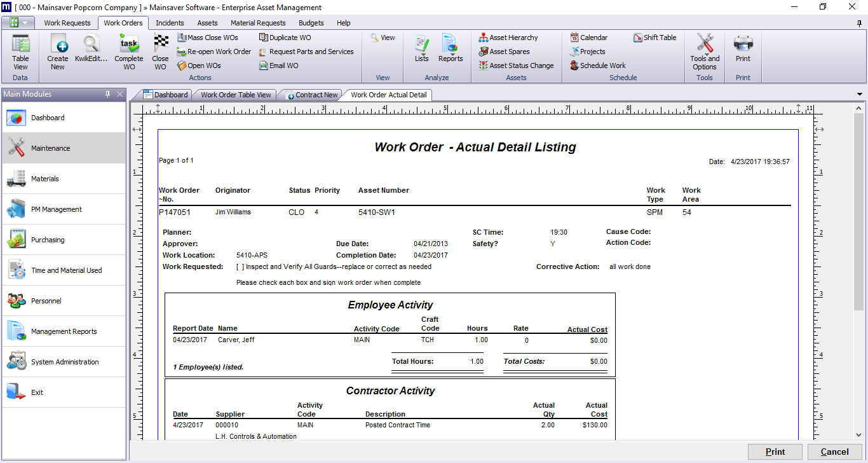
Task: Open the application menu dropdown button
Action: coord(18,23)
